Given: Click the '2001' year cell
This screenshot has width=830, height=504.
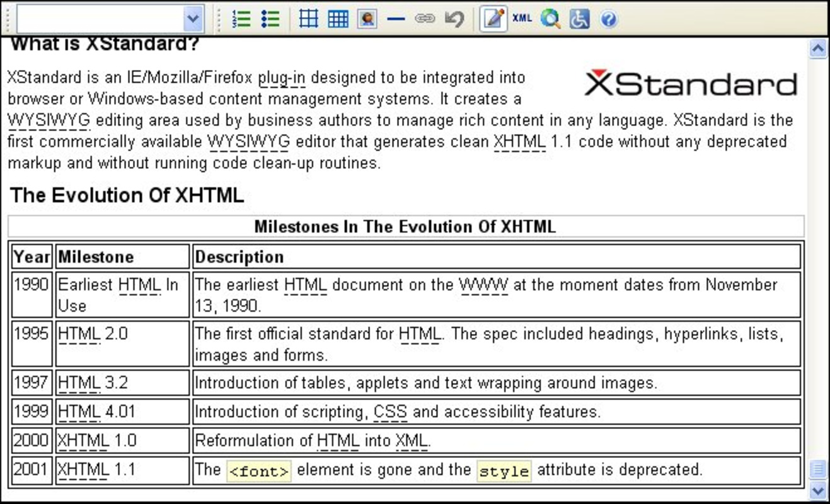Looking at the screenshot, I should (x=32, y=470).
